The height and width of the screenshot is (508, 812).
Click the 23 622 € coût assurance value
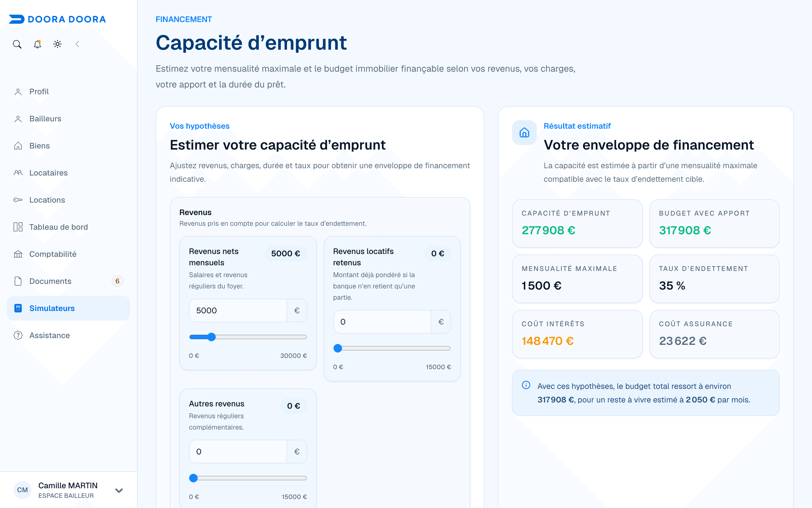683,341
